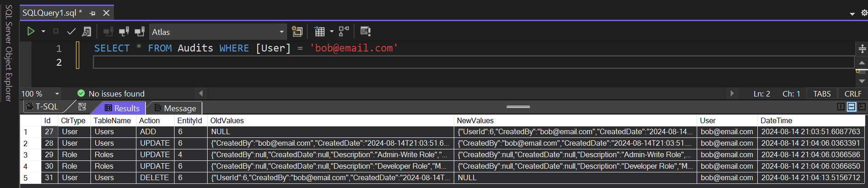Screen dimensions: 868x188
Task: Open the 100 % zoom level dropdown
Action: coord(40,94)
